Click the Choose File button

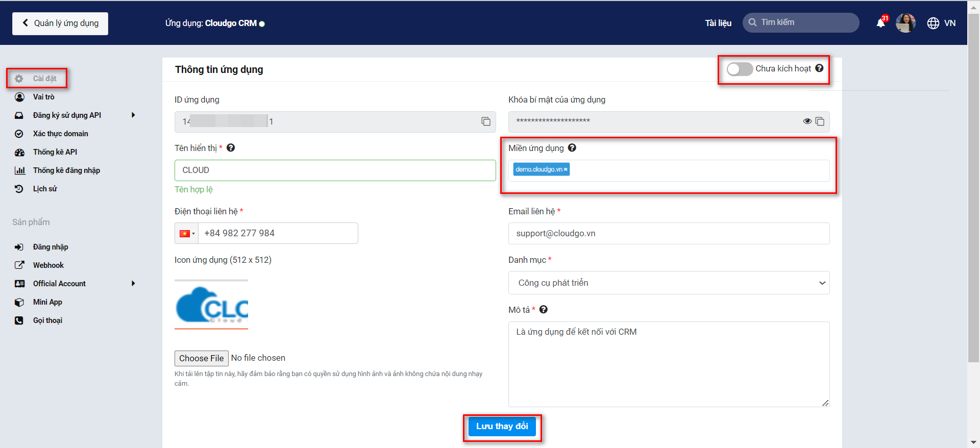(x=201, y=358)
